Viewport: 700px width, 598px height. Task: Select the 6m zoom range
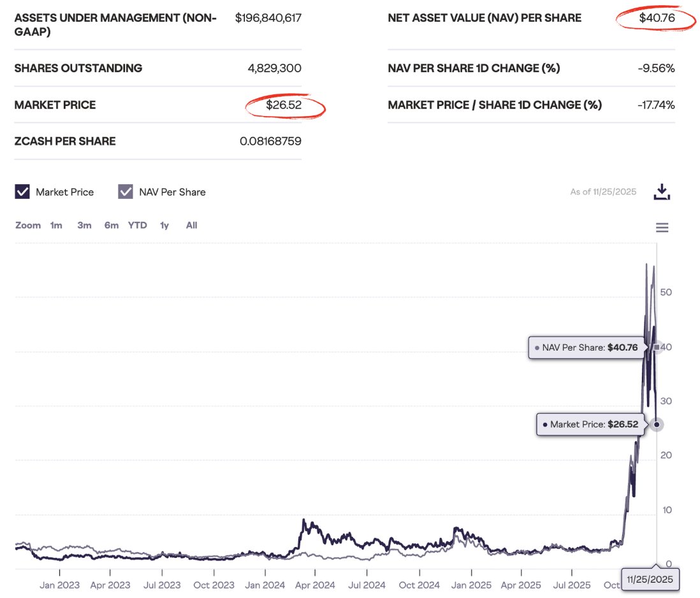pyautogui.click(x=112, y=225)
